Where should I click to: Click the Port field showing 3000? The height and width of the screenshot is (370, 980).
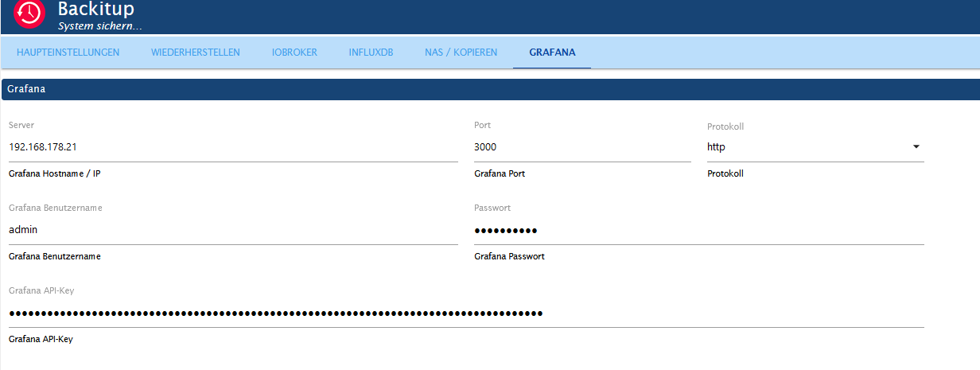pos(582,147)
